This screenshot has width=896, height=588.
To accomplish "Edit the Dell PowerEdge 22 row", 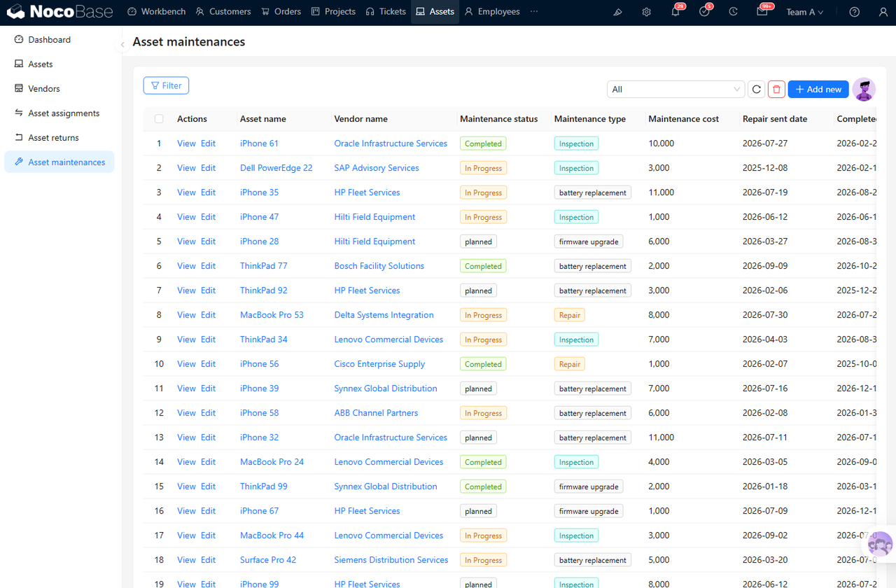I will (x=208, y=168).
